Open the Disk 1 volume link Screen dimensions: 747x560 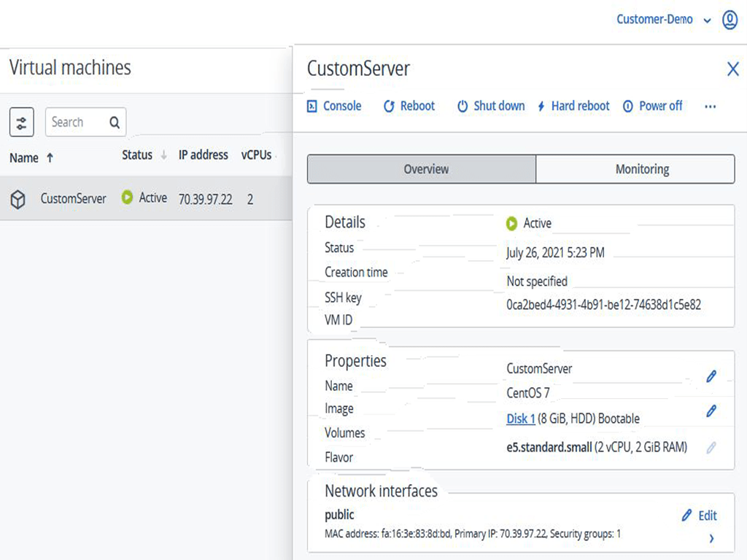point(521,419)
